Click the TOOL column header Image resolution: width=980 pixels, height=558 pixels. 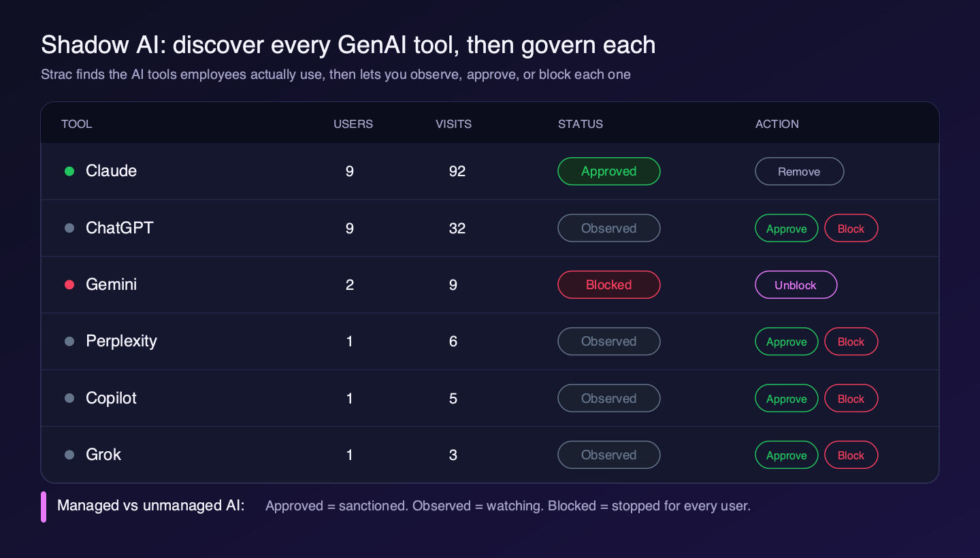coord(77,124)
